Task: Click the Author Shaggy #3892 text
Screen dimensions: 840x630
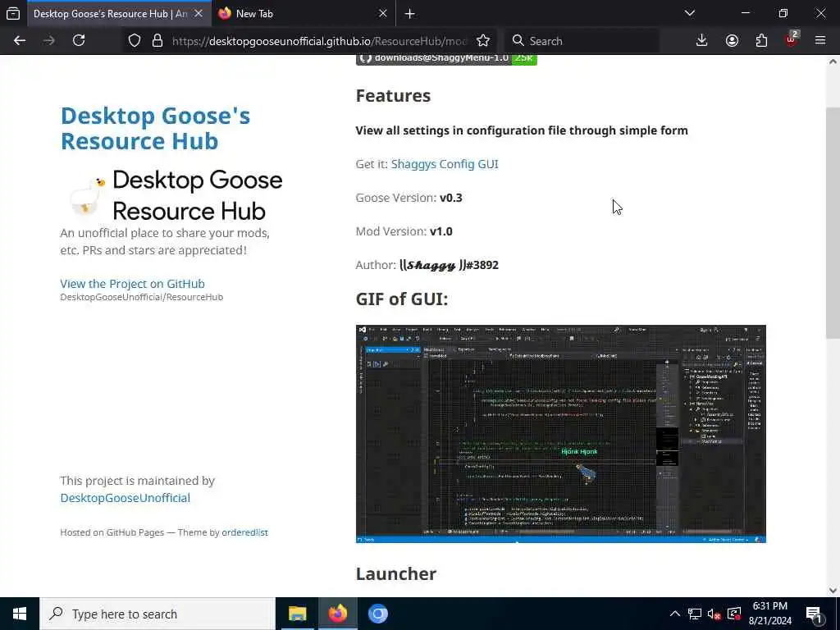Action: (427, 265)
